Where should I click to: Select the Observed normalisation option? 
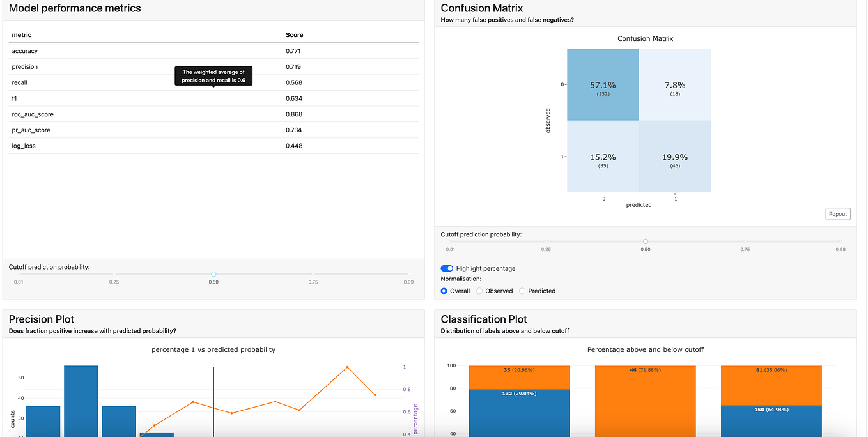point(479,291)
